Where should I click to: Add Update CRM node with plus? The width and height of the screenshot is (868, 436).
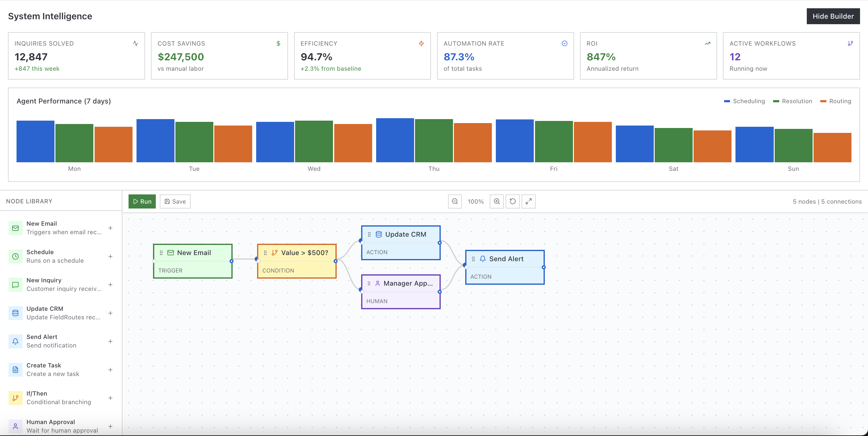(x=110, y=313)
